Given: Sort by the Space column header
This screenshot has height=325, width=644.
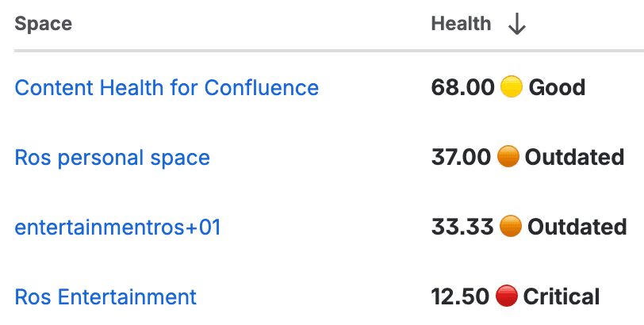Looking at the screenshot, I should pos(44,25).
